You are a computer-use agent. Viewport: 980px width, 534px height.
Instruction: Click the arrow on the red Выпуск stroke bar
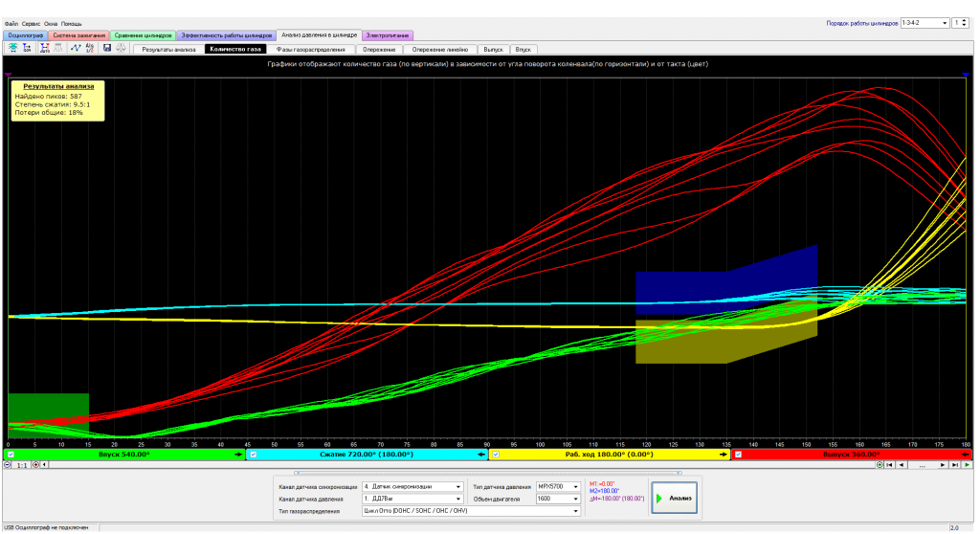pos(966,455)
